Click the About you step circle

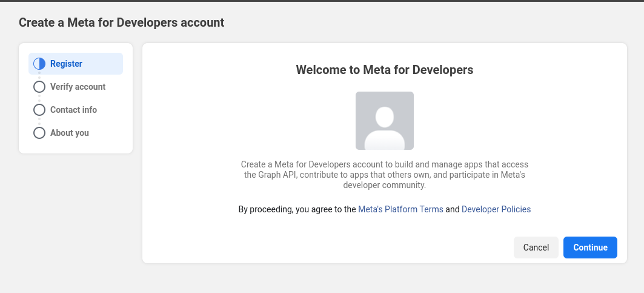pyautogui.click(x=39, y=133)
